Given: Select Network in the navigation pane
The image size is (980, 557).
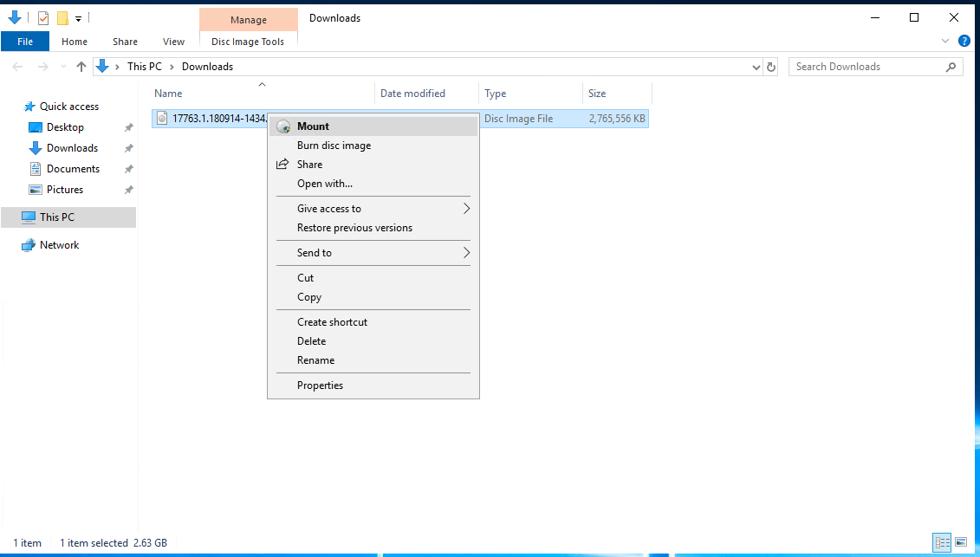Looking at the screenshot, I should point(59,245).
